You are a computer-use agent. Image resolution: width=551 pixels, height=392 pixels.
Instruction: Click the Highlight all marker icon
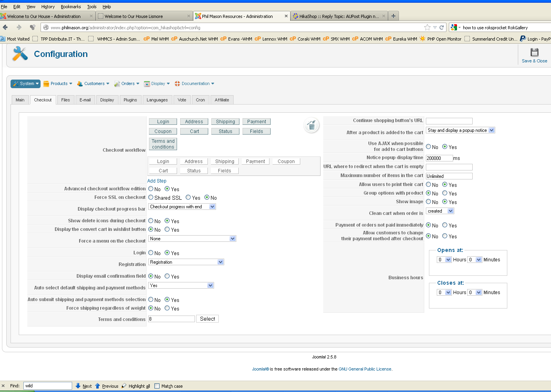point(124,386)
